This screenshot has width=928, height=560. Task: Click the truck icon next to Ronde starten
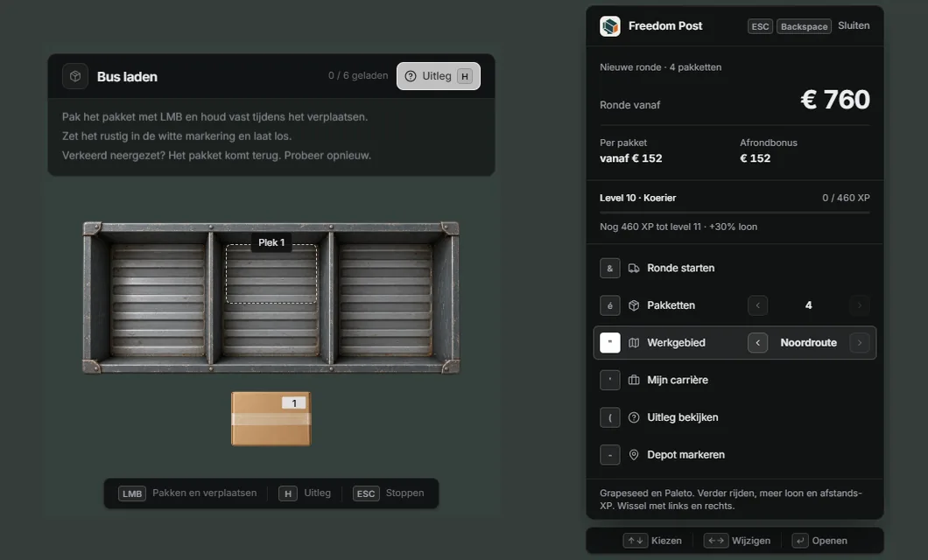pyautogui.click(x=633, y=268)
